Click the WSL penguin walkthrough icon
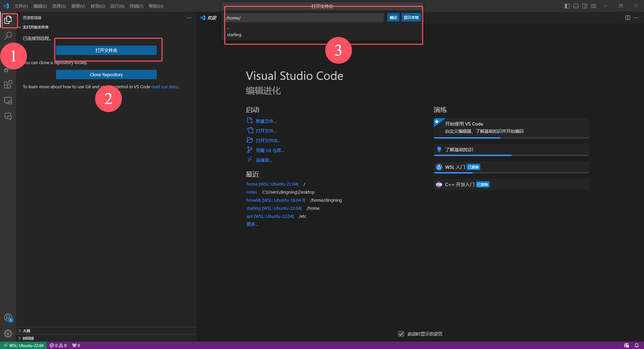The height and width of the screenshot is (349, 644). pos(439,167)
